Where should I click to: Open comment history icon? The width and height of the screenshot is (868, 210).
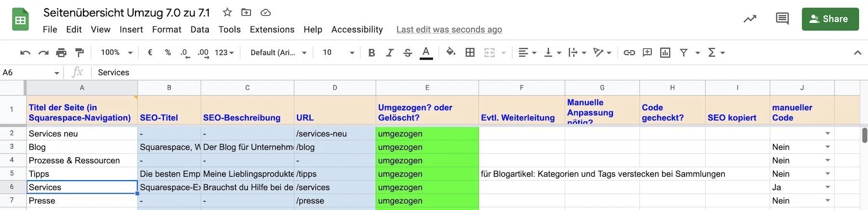coord(782,19)
